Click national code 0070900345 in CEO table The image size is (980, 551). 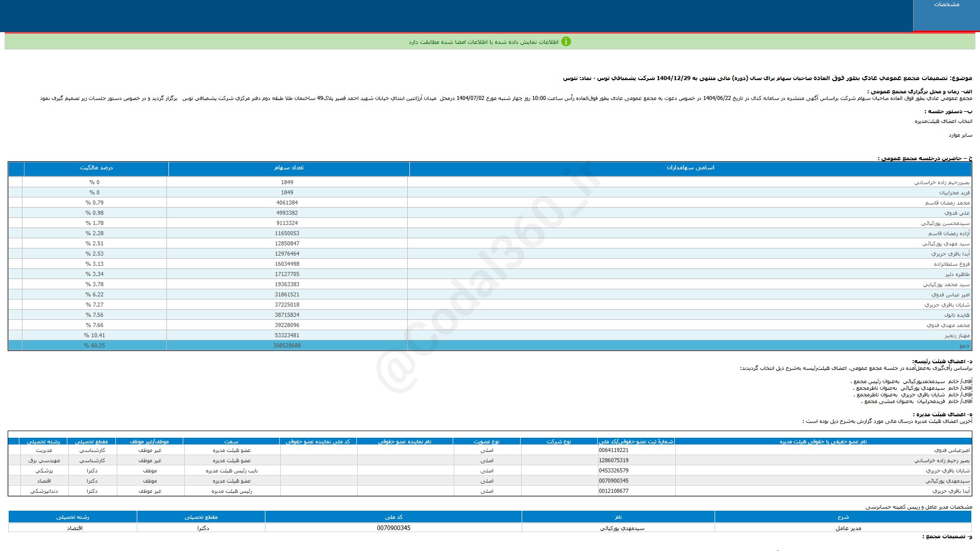coord(394,529)
